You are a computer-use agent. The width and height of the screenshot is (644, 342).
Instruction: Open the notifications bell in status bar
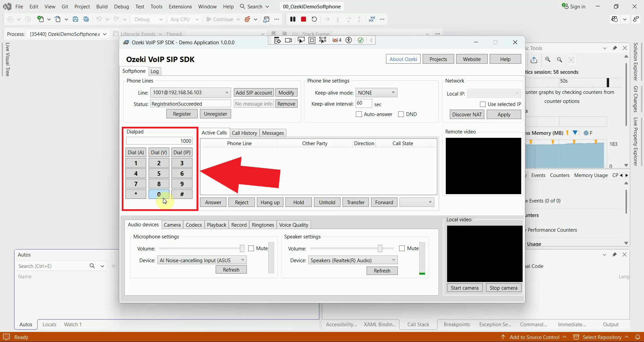[x=638, y=337]
